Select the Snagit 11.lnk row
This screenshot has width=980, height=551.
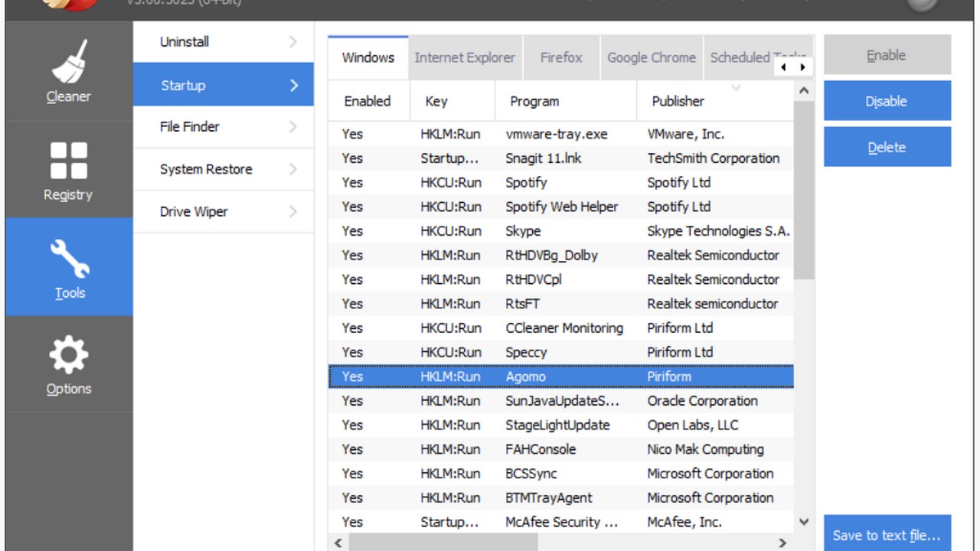click(x=561, y=158)
